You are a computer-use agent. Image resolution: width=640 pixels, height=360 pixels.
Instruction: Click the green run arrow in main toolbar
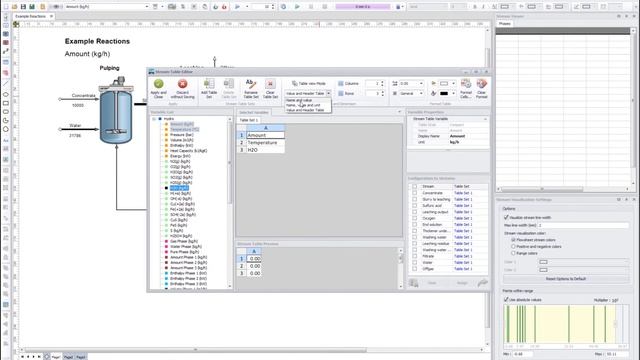coord(297,7)
